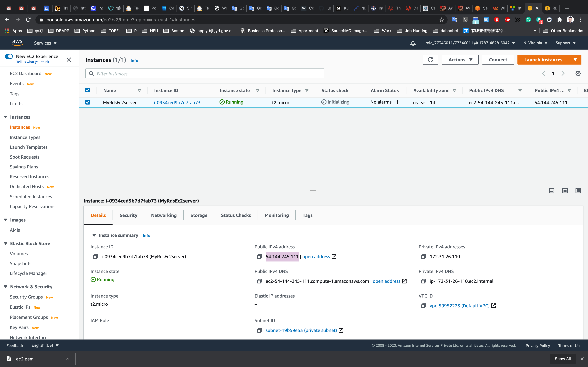Open the Actions dropdown
The height and width of the screenshot is (367, 588).
point(460,60)
